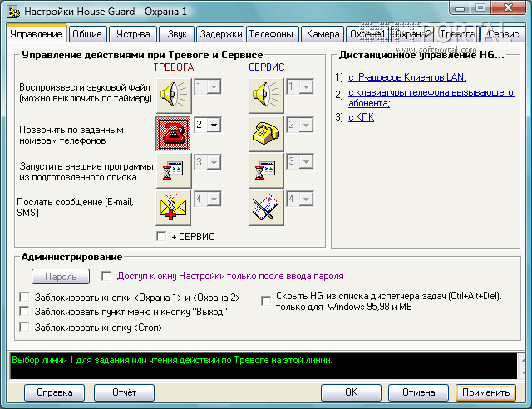Viewport: 532px width, 409px height.
Task: Click the green status message text area
Action: 264,366
